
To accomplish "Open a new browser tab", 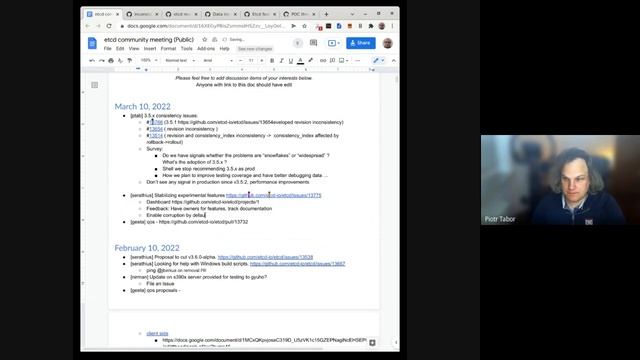I will [326, 14].
